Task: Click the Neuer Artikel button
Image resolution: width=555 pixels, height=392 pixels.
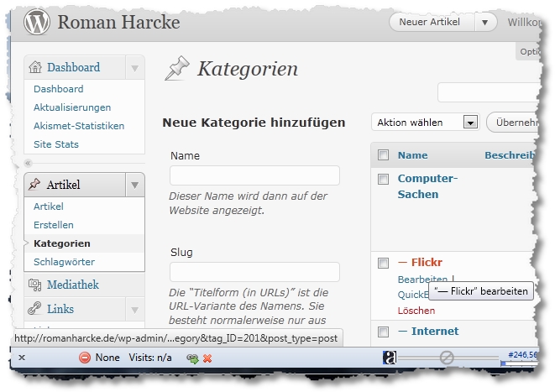Action: (430, 22)
